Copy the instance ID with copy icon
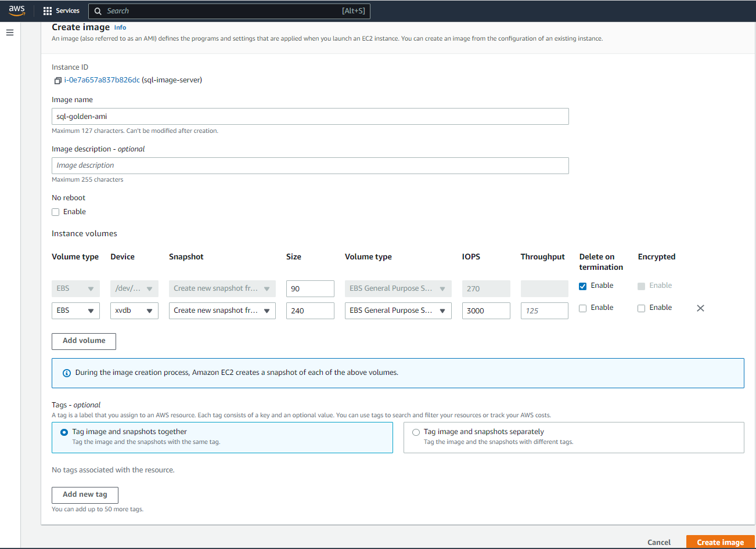This screenshot has height=549, width=756. click(x=57, y=81)
